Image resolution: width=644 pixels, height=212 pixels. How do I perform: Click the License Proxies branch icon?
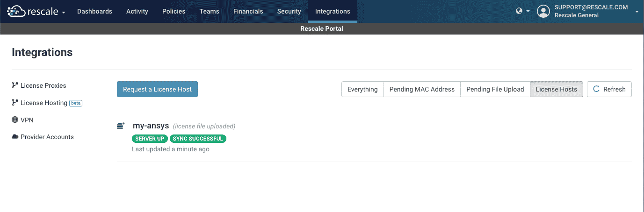[15, 85]
